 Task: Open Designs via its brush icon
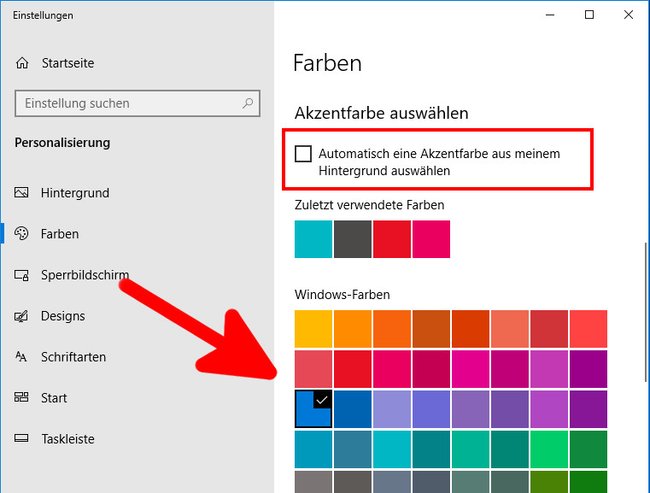point(21,316)
